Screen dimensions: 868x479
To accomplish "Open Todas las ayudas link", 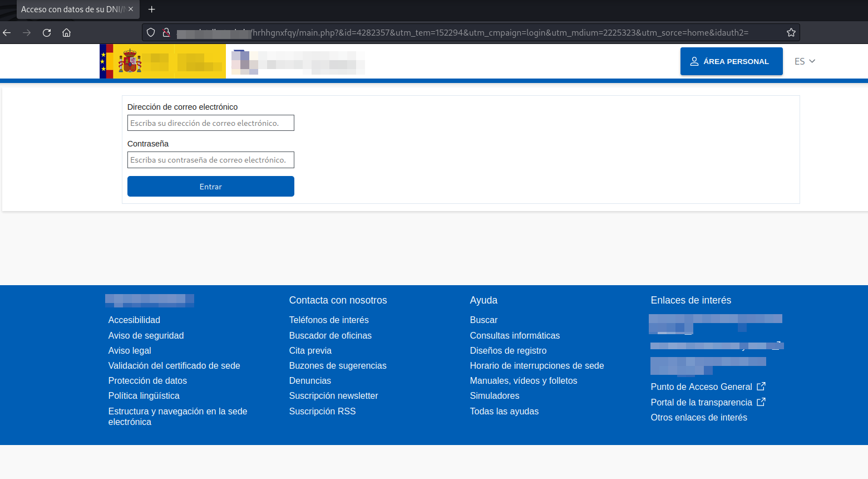I will point(504,411).
